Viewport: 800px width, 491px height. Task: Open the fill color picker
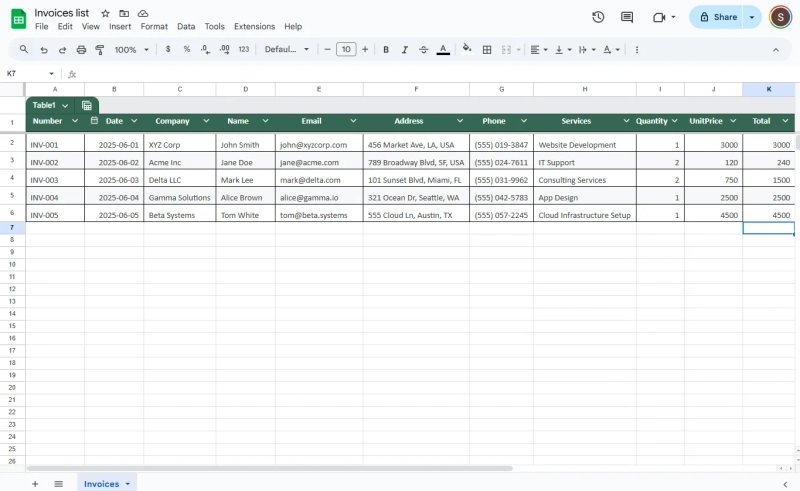[x=466, y=49]
